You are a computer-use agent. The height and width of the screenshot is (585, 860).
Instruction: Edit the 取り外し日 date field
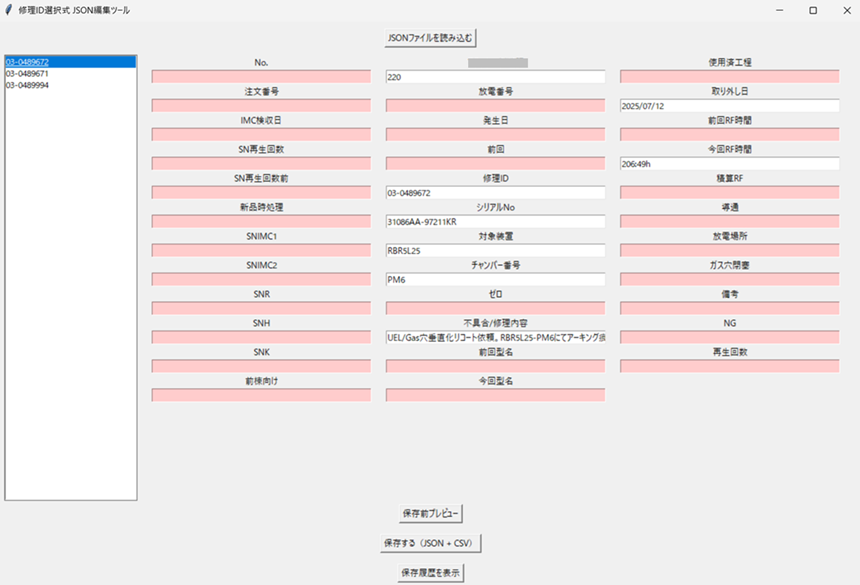tap(729, 106)
